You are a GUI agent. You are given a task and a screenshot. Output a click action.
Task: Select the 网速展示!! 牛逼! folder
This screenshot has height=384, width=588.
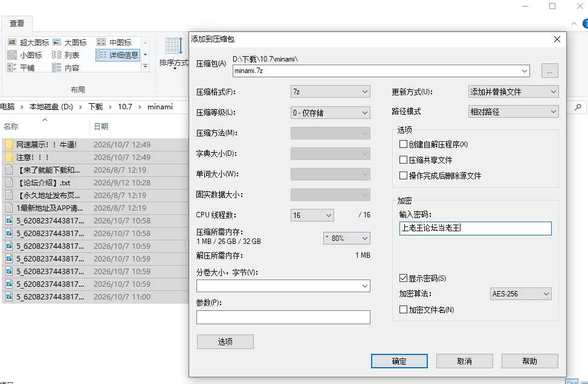pyautogui.click(x=95, y=145)
